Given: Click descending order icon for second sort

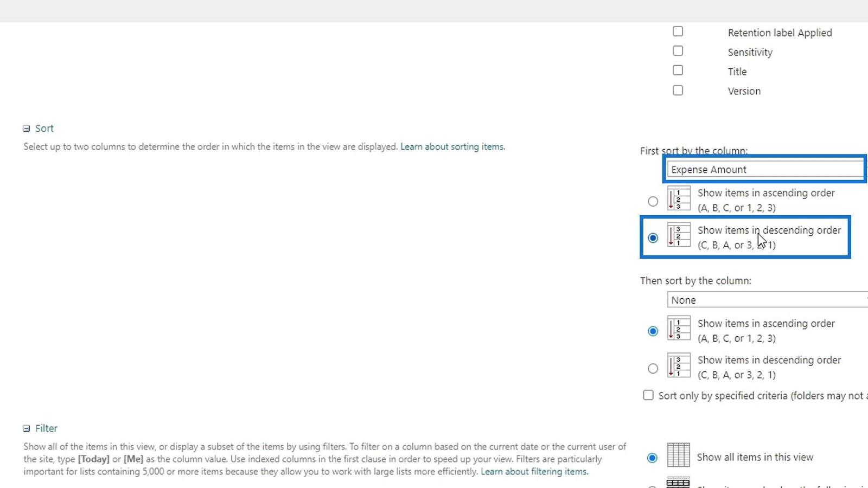Looking at the screenshot, I should [679, 365].
